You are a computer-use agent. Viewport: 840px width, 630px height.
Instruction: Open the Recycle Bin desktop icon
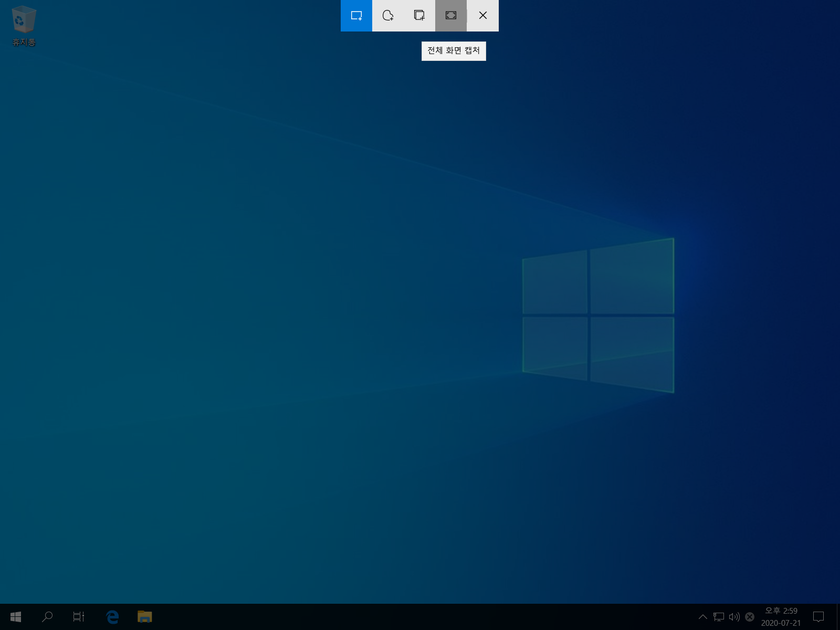pyautogui.click(x=24, y=26)
